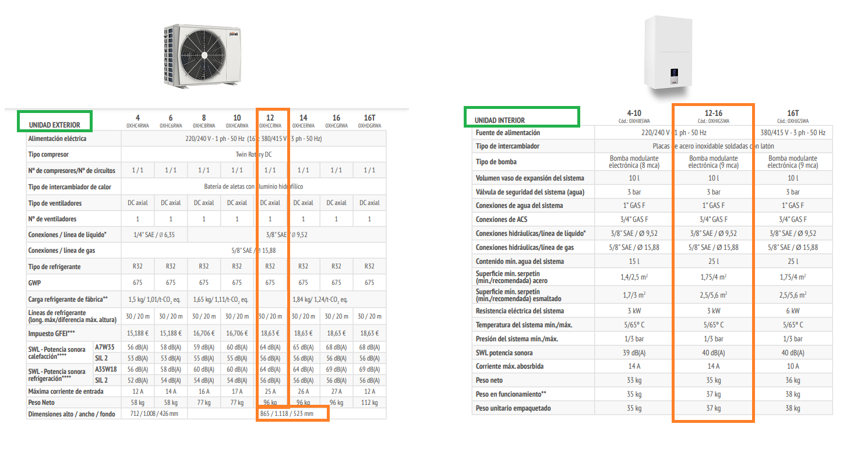The height and width of the screenshot is (452, 868).
Task: Click model code 0XHCARWA column header
Action: [x=237, y=125]
